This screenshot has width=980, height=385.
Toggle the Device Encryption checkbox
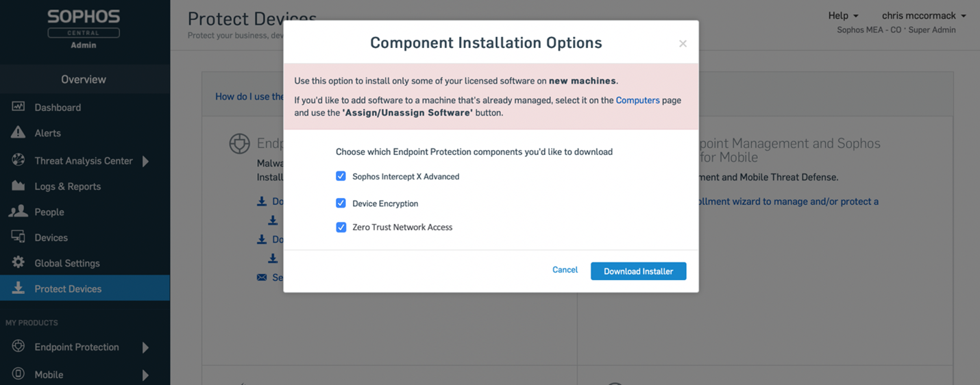click(341, 203)
